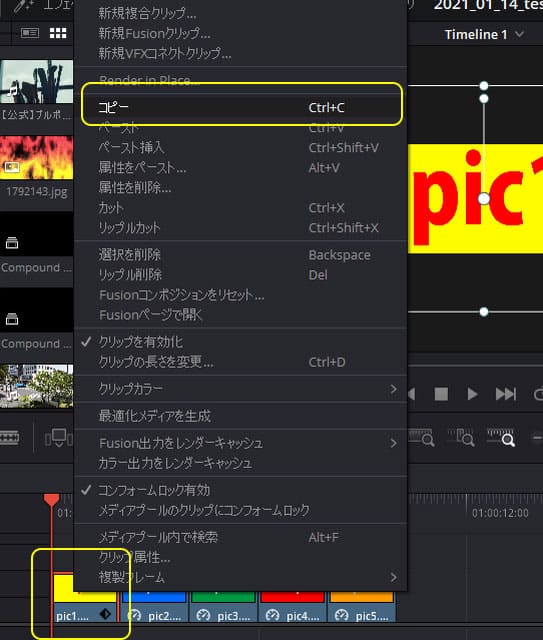Select リップルカット menu entry

coord(241,228)
